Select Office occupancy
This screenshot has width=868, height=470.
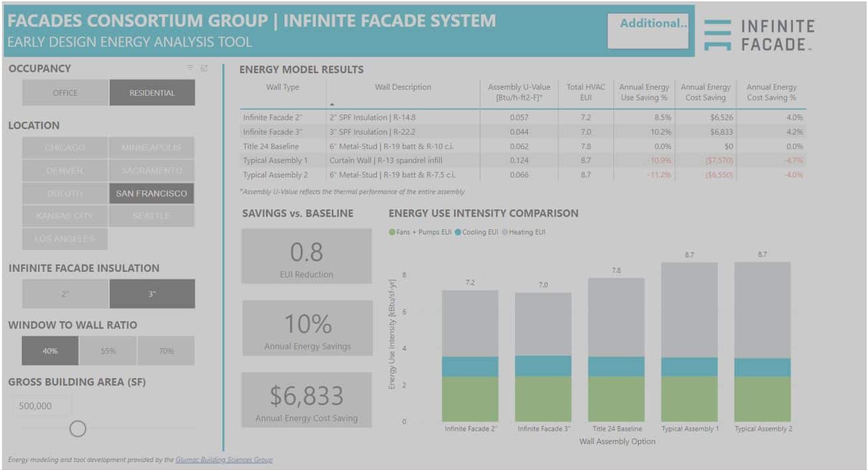point(65,93)
